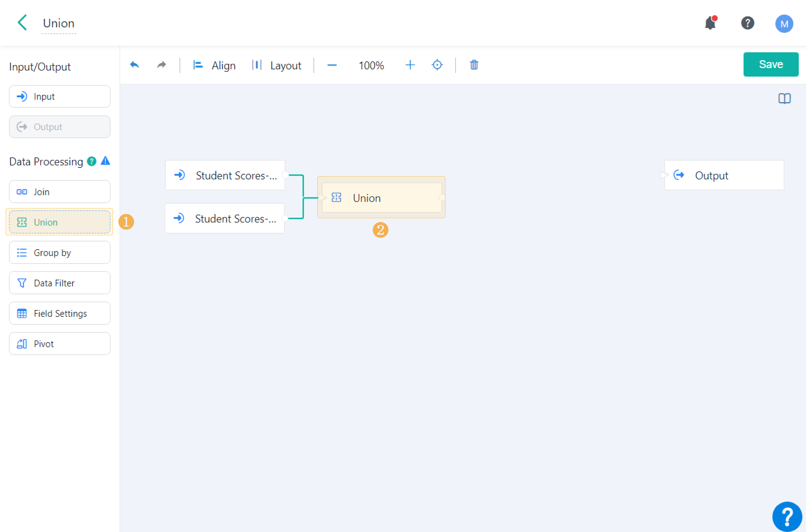Save the data flow
806x532 pixels.
(x=771, y=64)
